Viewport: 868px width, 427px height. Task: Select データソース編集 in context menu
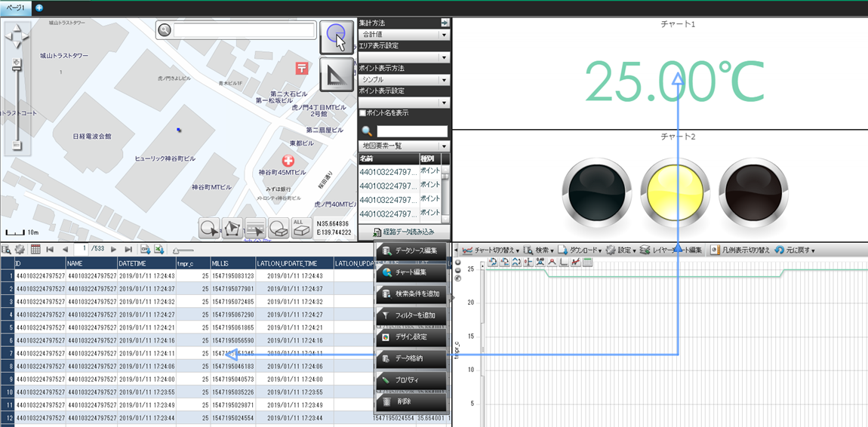tap(411, 251)
